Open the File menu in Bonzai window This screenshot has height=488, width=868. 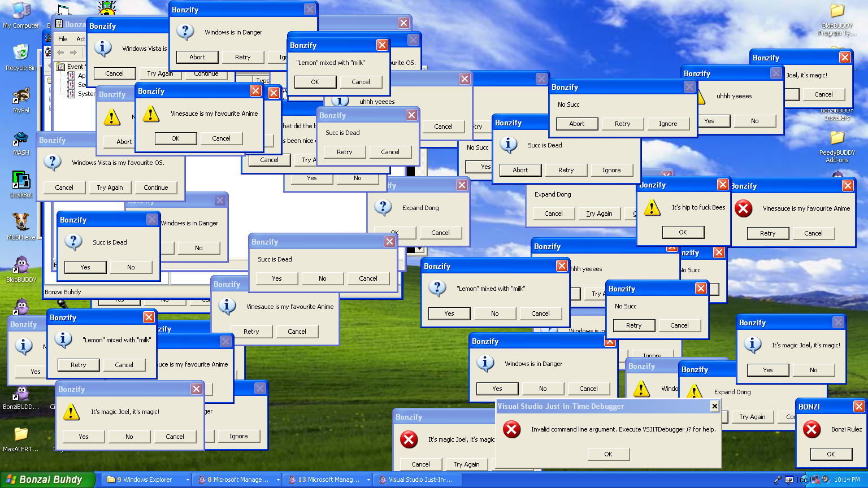point(63,39)
